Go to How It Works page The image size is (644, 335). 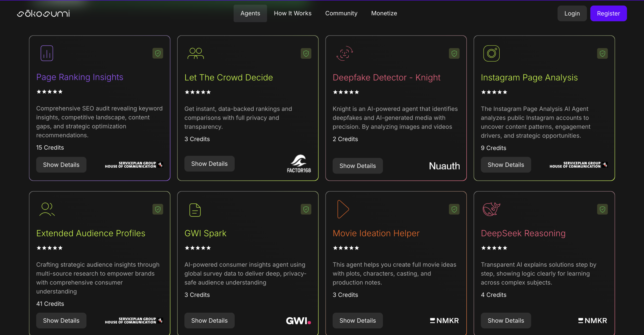[x=293, y=13]
